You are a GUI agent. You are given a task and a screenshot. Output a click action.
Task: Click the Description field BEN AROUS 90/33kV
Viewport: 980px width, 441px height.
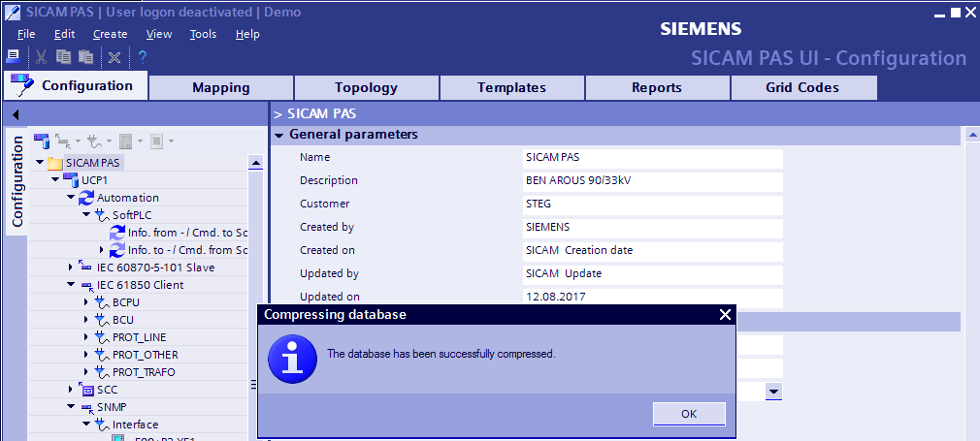tap(651, 180)
